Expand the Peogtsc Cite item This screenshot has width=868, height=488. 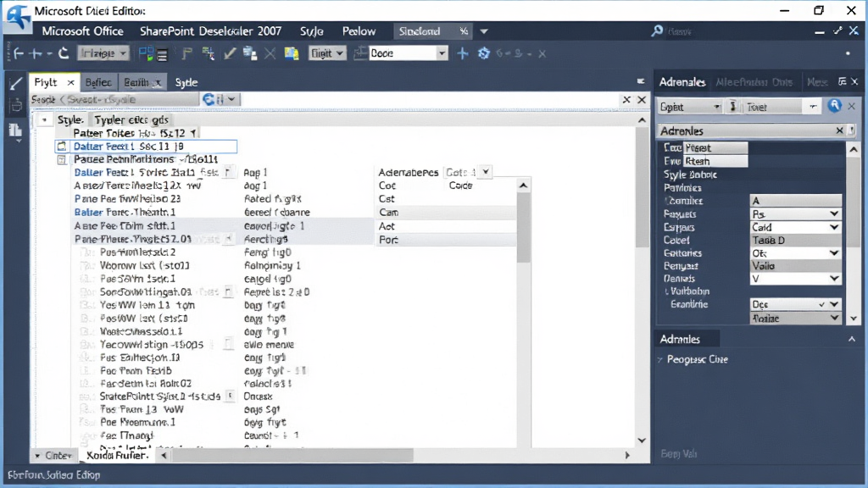coord(659,359)
